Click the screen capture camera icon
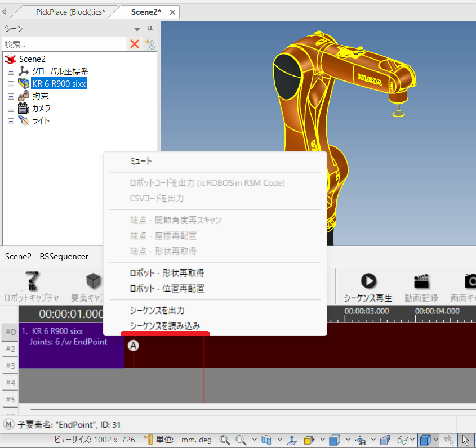 470,281
